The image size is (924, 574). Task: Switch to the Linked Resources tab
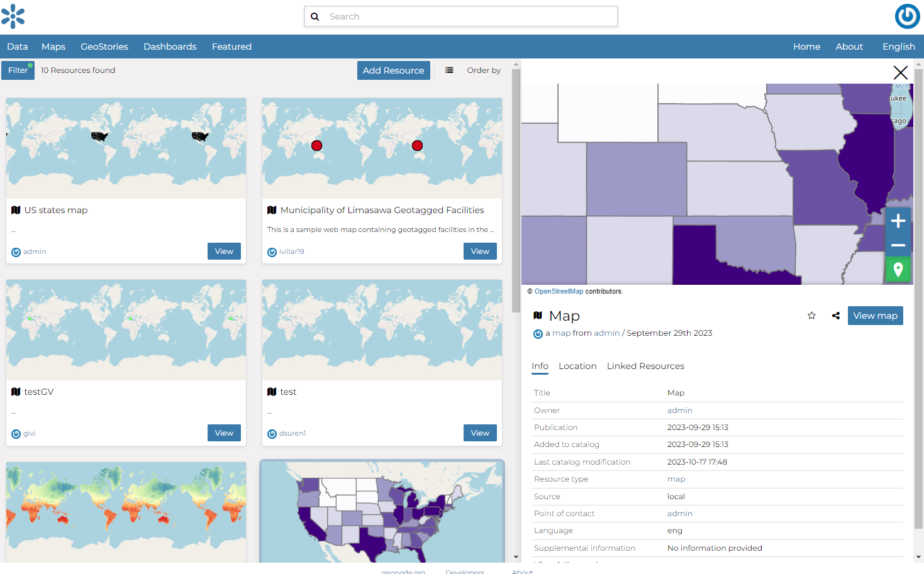point(645,366)
